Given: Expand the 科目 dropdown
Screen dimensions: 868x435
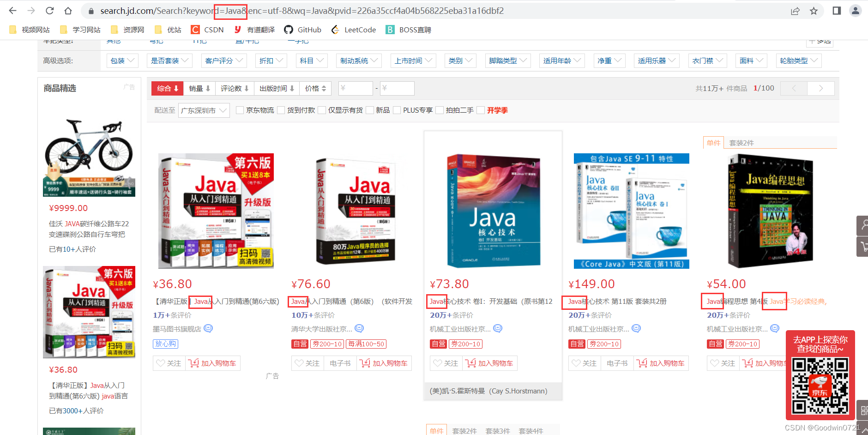Looking at the screenshot, I should click(312, 60).
